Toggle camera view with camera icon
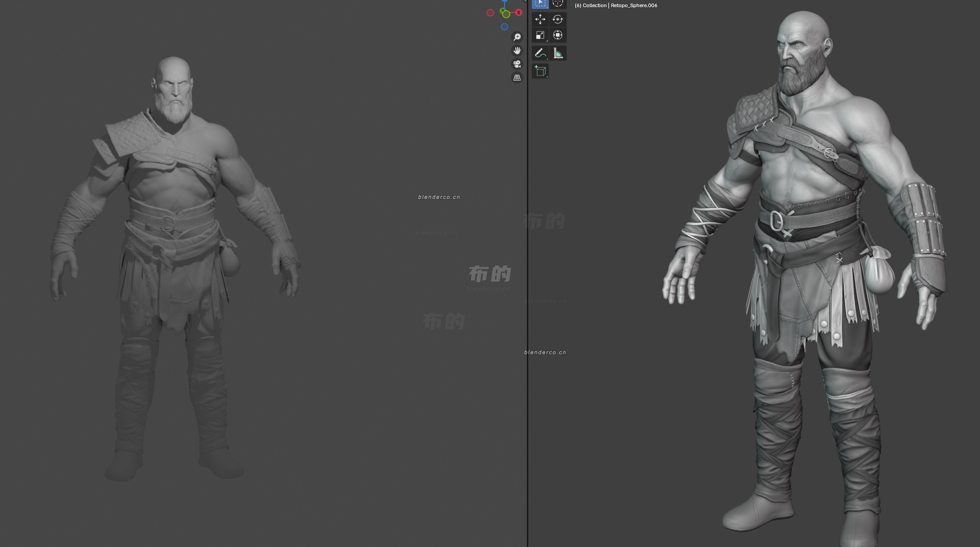Screen dimensions: 980x547 pos(517,64)
